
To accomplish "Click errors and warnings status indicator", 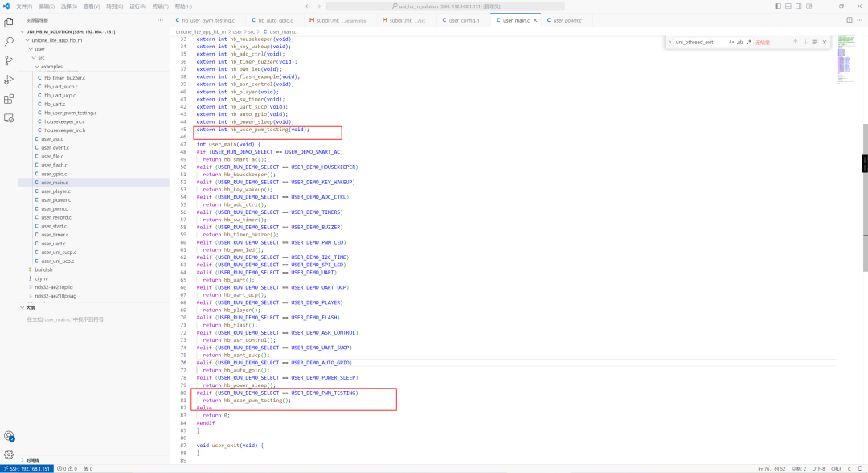I will pyautogui.click(x=68, y=468).
